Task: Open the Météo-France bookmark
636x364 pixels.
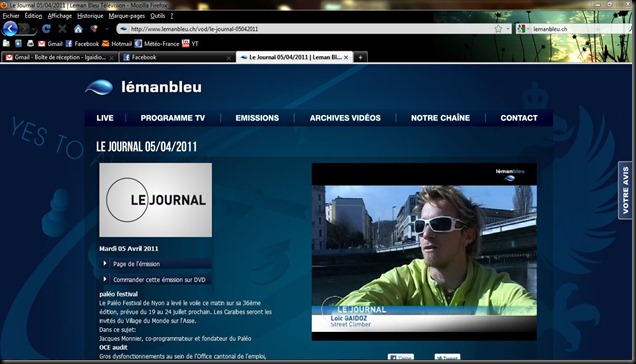Action: coord(157,43)
